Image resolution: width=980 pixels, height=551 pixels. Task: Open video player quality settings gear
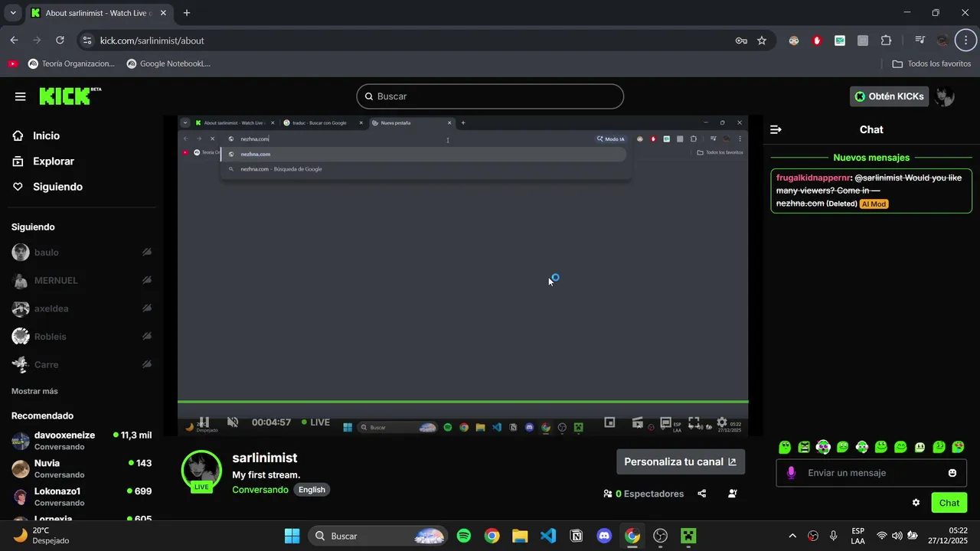coord(721,422)
